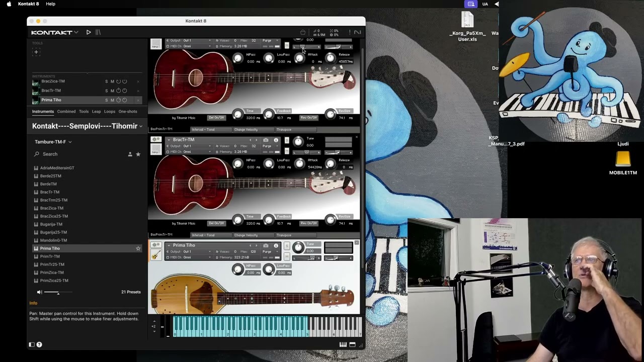This screenshot has width=644, height=362.
Task: Open BracTr-TM MIDI Ch Omni dropdown
Action: [190, 151]
